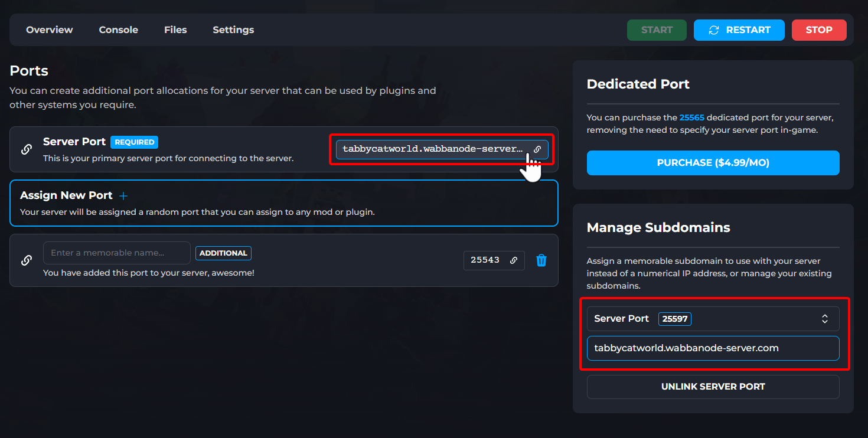This screenshot has width=868, height=438.
Task: Copy the 25543 port number
Action: [x=494, y=260]
